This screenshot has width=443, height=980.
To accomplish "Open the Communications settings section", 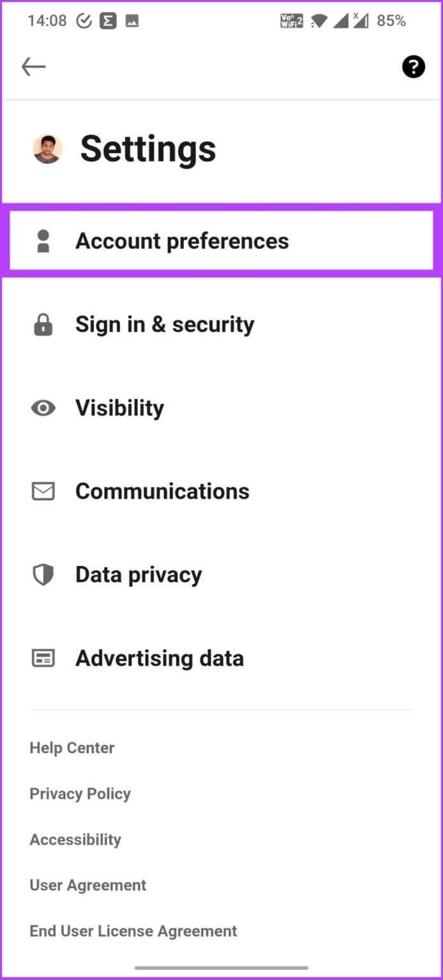I will point(162,491).
